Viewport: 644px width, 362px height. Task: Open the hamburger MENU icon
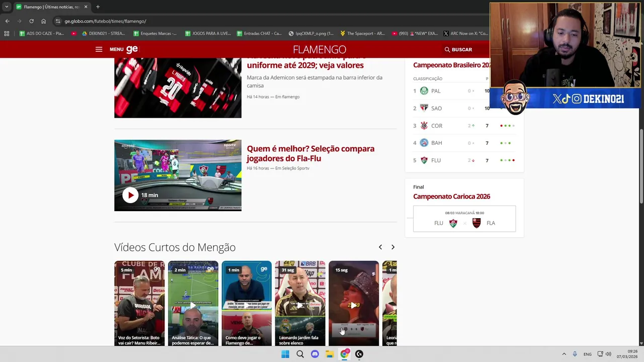click(x=99, y=49)
